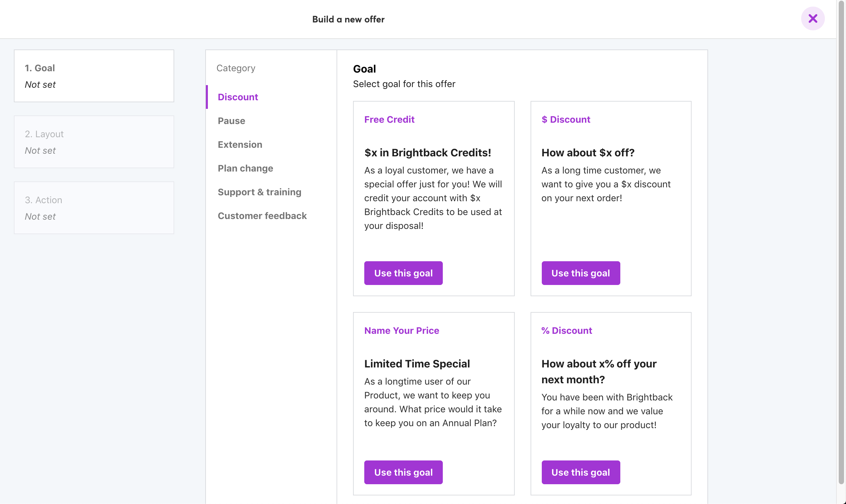Use the $ Discount goal
This screenshot has height=504, width=846.
580,273
